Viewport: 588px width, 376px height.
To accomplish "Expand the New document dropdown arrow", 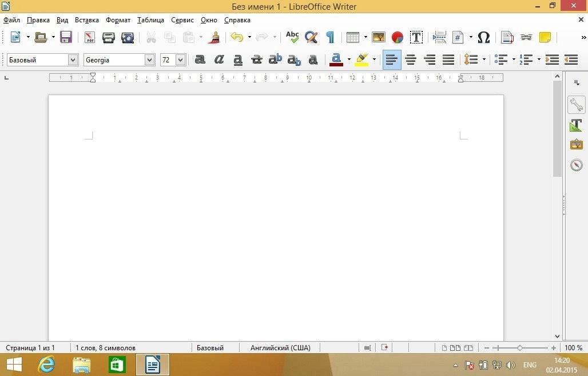I will (x=28, y=37).
